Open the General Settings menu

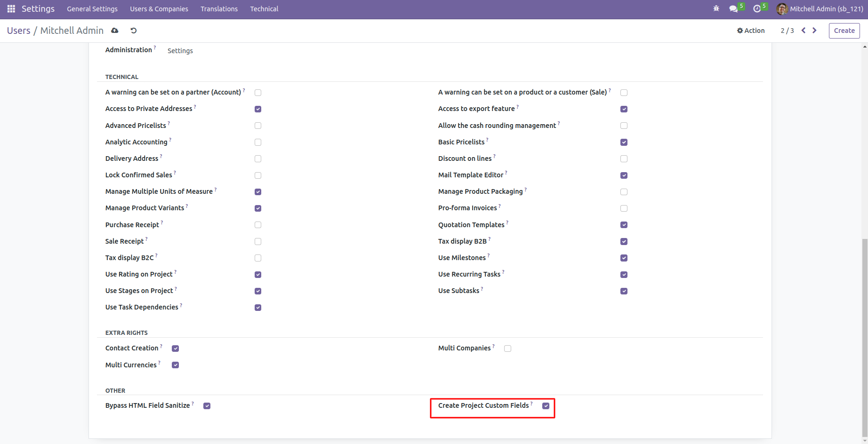(92, 9)
